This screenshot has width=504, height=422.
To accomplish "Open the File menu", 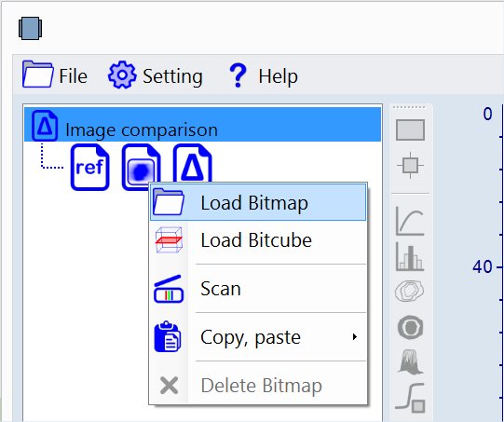I will [55, 75].
